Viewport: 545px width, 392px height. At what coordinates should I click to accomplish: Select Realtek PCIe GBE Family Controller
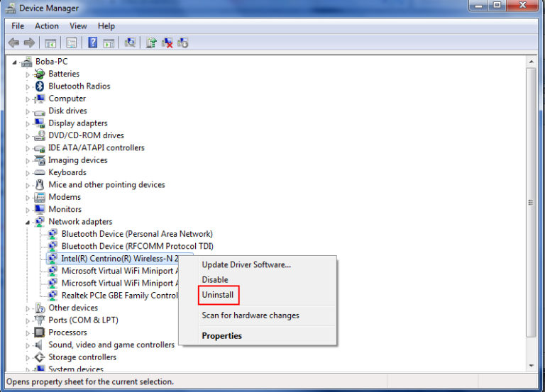point(119,296)
